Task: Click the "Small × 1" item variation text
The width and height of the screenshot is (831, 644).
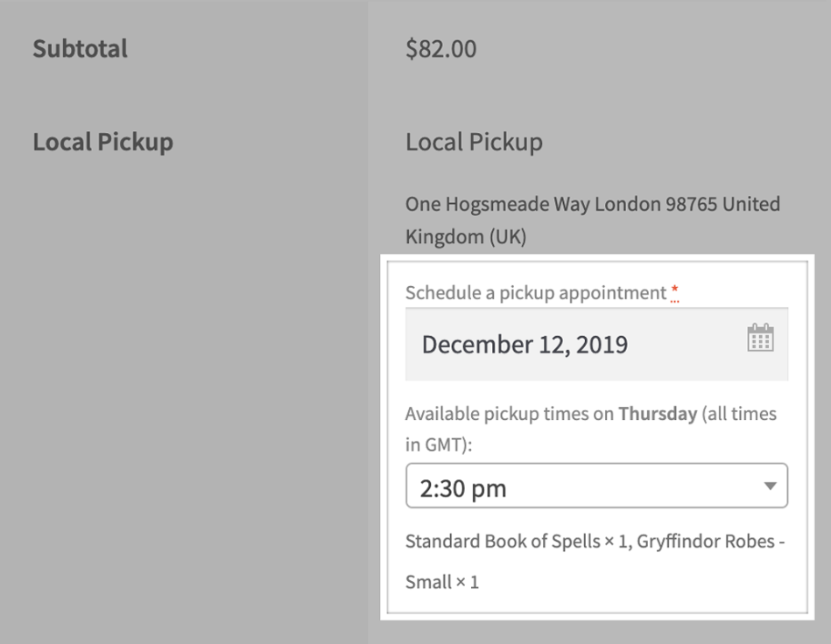Action: click(442, 582)
